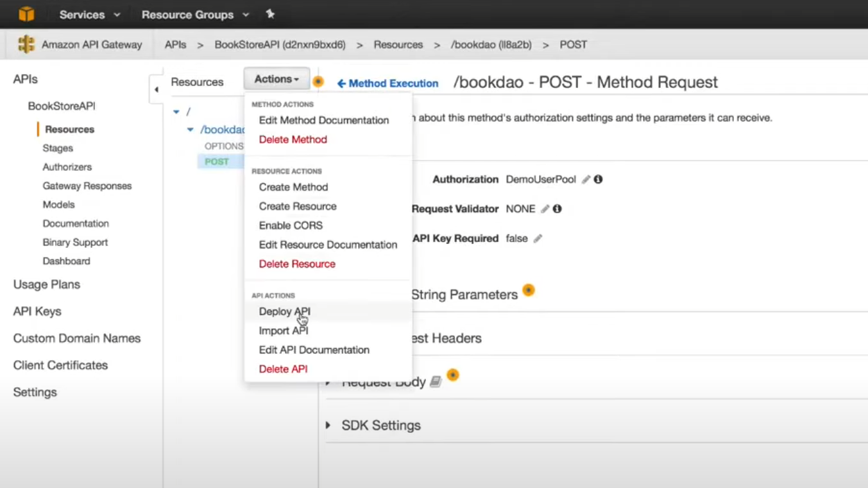
Task: Open Stages in sidebar
Action: tap(58, 148)
